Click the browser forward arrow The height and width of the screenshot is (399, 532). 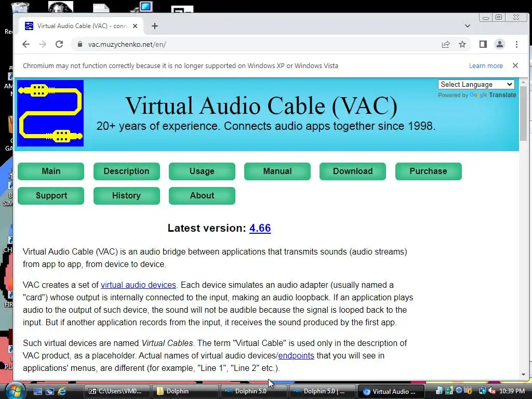pos(43,44)
